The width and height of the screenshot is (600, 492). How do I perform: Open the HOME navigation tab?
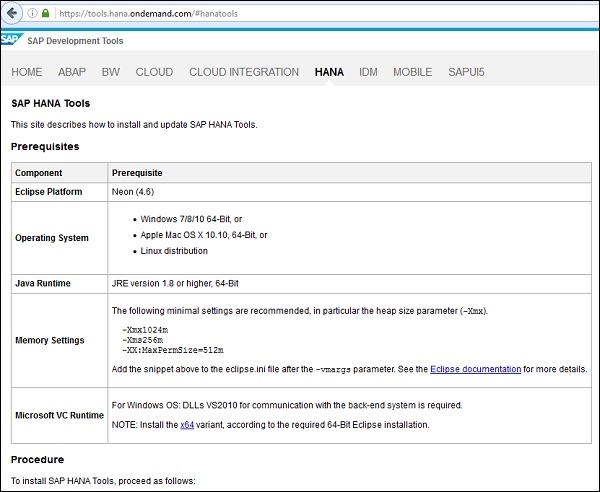(x=27, y=72)
